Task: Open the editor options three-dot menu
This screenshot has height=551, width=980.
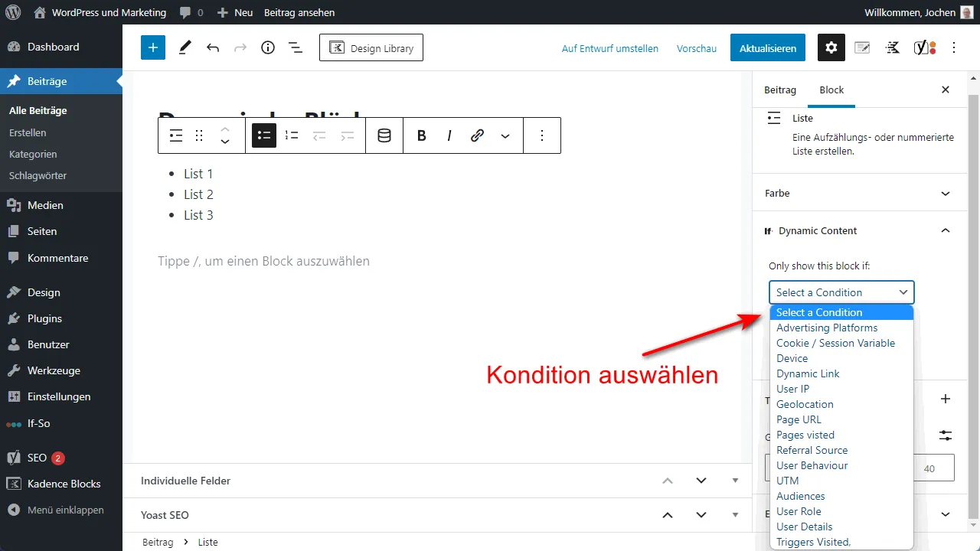Action: click(954, 47)
